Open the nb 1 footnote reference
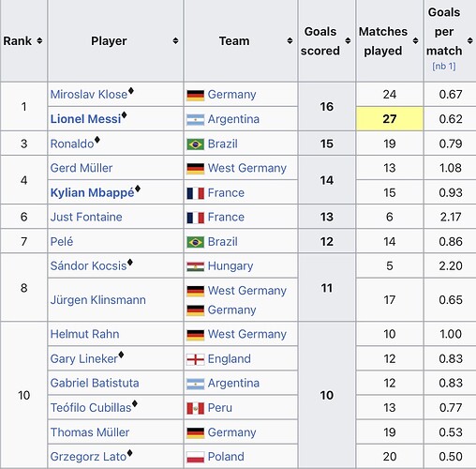The height and width of the screenshot is (469, 476). click(x=444, y=67)
